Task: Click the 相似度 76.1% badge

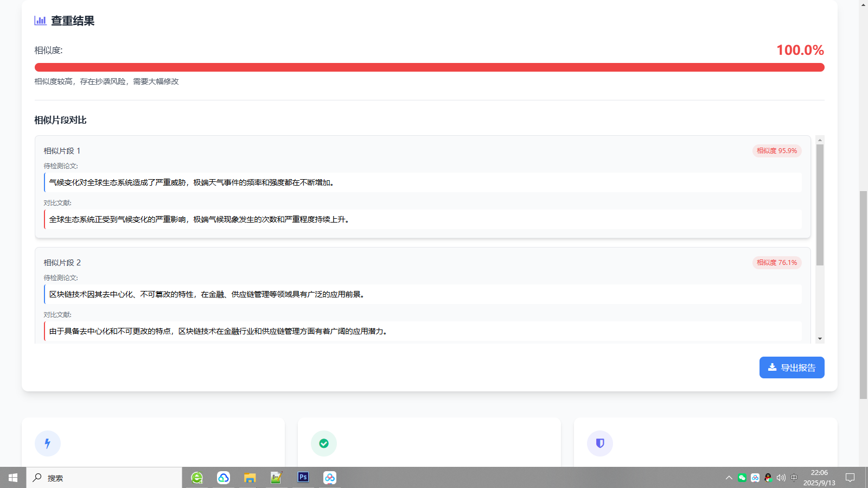Action: (x=777, y=263)
